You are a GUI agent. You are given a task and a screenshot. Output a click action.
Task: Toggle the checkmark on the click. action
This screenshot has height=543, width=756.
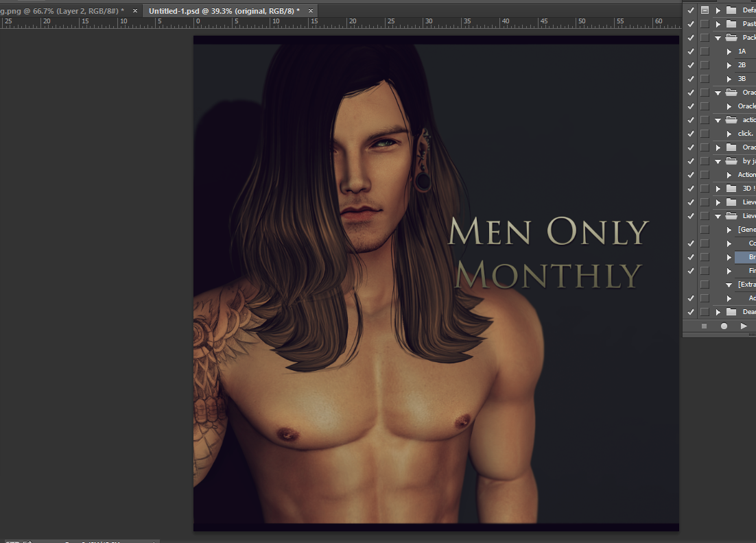coord(691,134)
